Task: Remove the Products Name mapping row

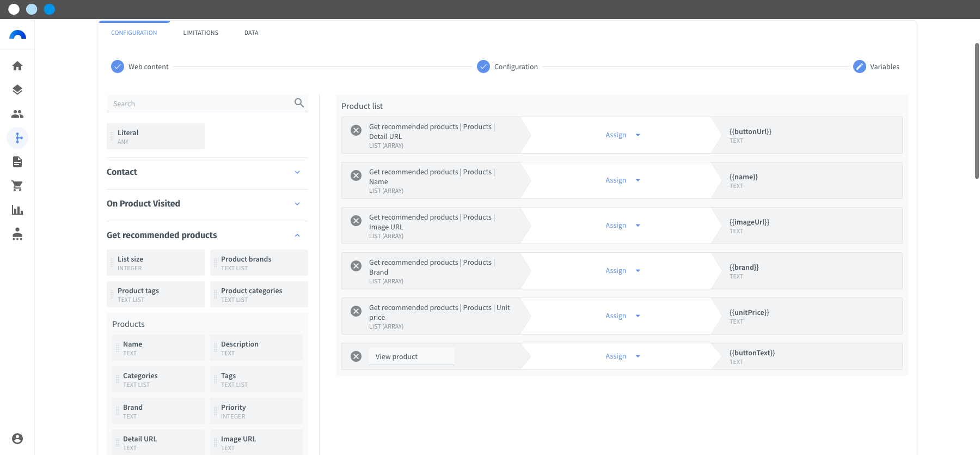Action: [356, 175]
